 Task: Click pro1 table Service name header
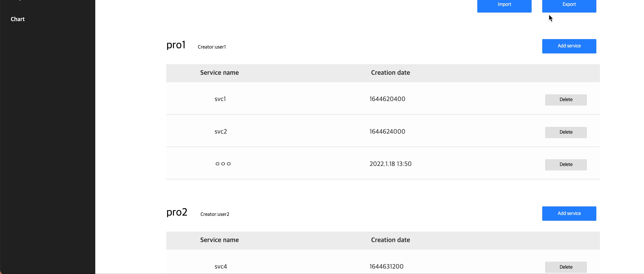pyautogui.click(x=219, y=73)
